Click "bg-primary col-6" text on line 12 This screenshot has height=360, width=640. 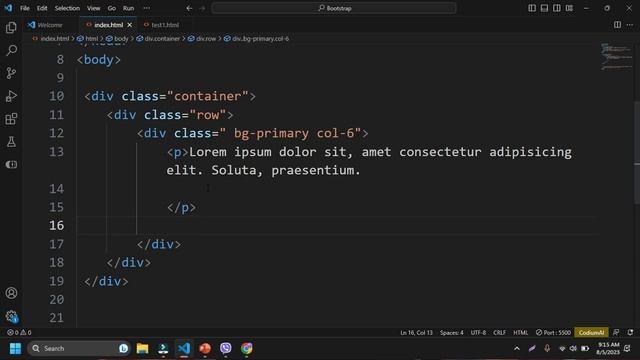(293, 133)
